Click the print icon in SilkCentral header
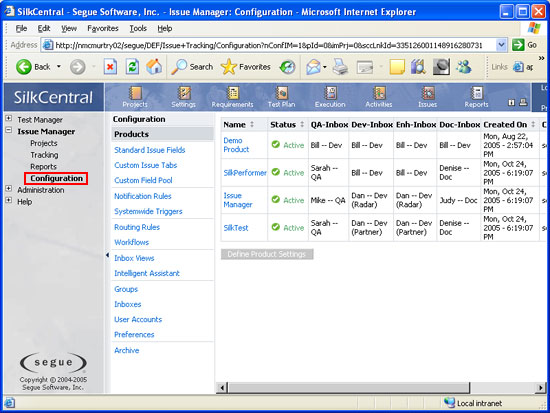The image size is (550, 413). click(523, 102)
